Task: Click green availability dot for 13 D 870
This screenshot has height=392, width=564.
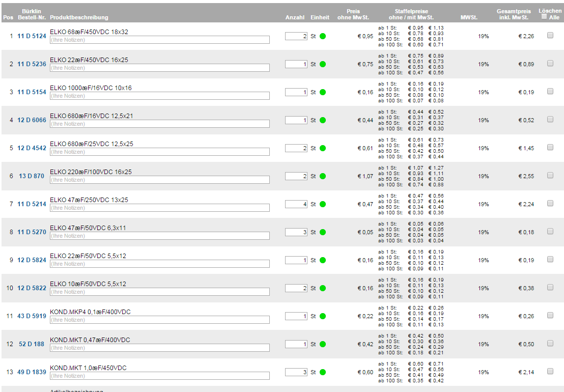Action: click(x=323, y=176)
